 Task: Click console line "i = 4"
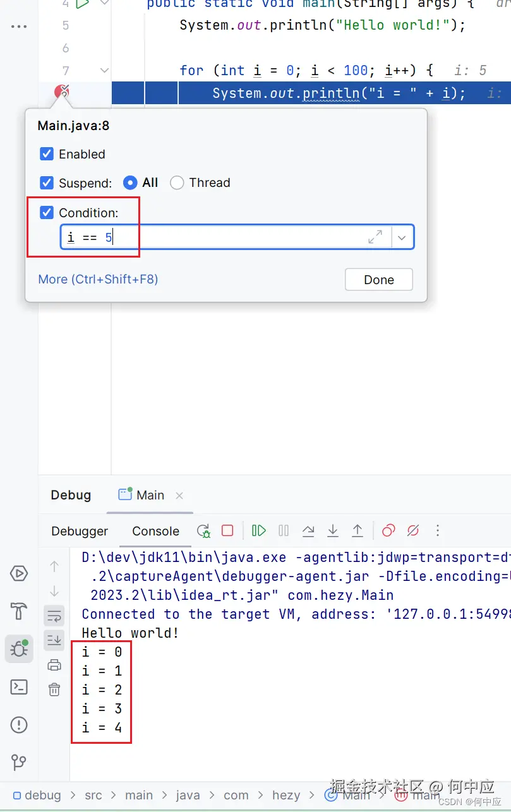(102, 727)
